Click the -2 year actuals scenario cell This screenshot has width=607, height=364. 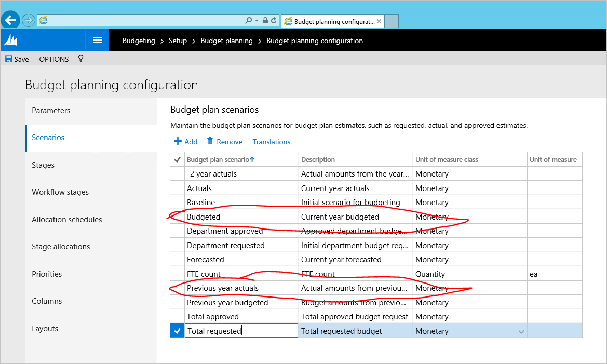click(241, 174)
